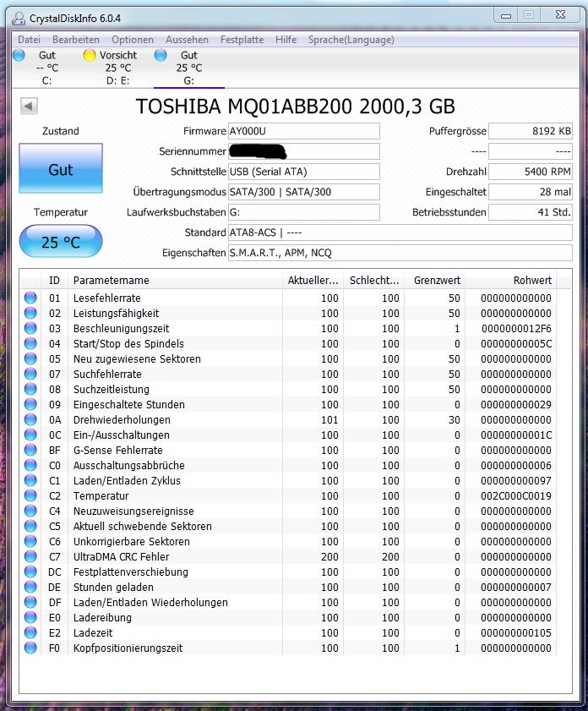Click the Übertragungsmodus field SATA/300
The width and height of the screenshot is (588, 711).
click(x=304, y=192)
